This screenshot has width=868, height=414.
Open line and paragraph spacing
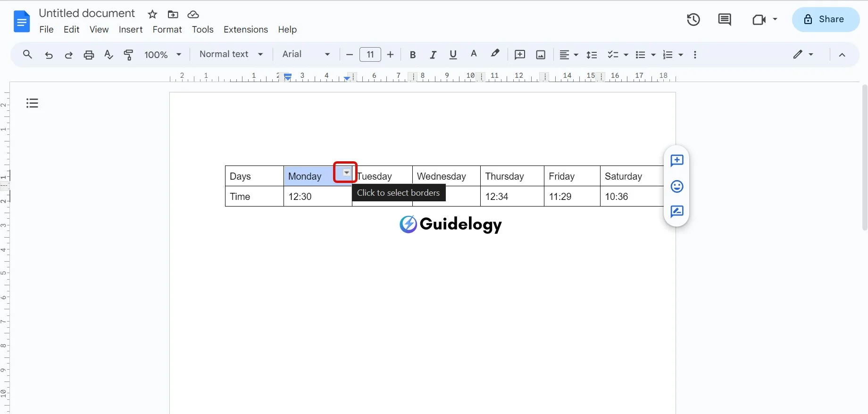[592, 55]
